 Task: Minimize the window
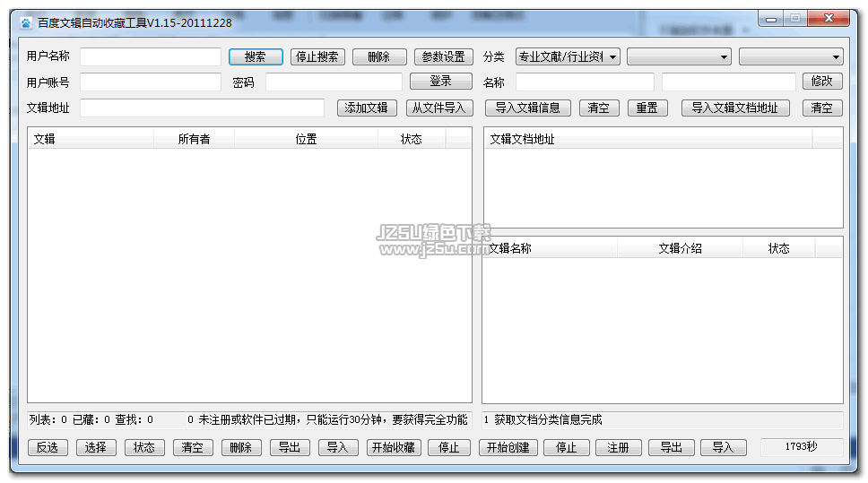pos(771,19)
